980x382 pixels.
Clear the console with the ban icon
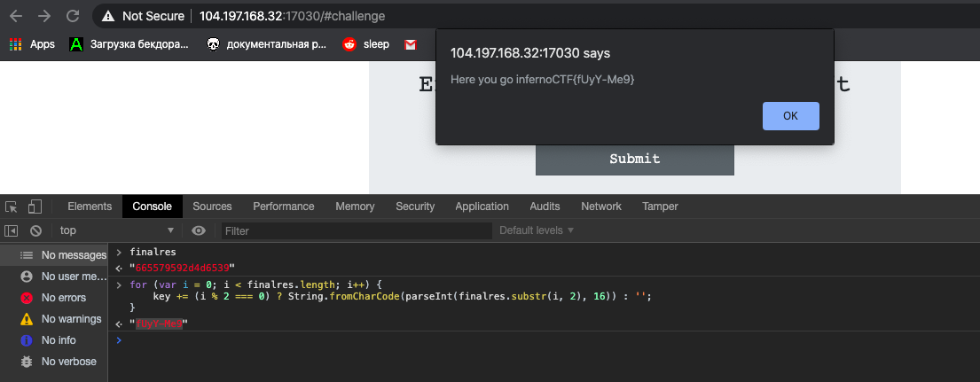coord(35,230)
